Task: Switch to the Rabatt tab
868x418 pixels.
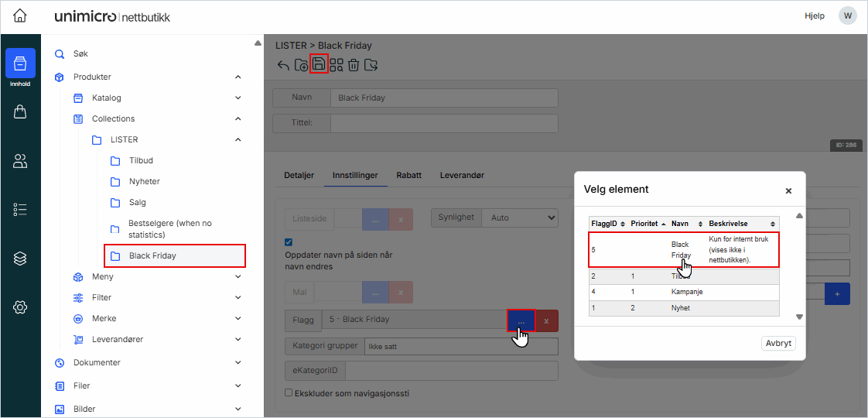Action: pyautogui.click(x=408, y=176)
